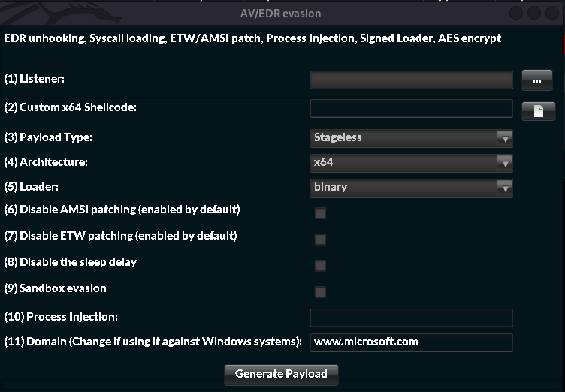Click the Process Injection input box
Screen dimensions: 565x392
tap(411, 318)
